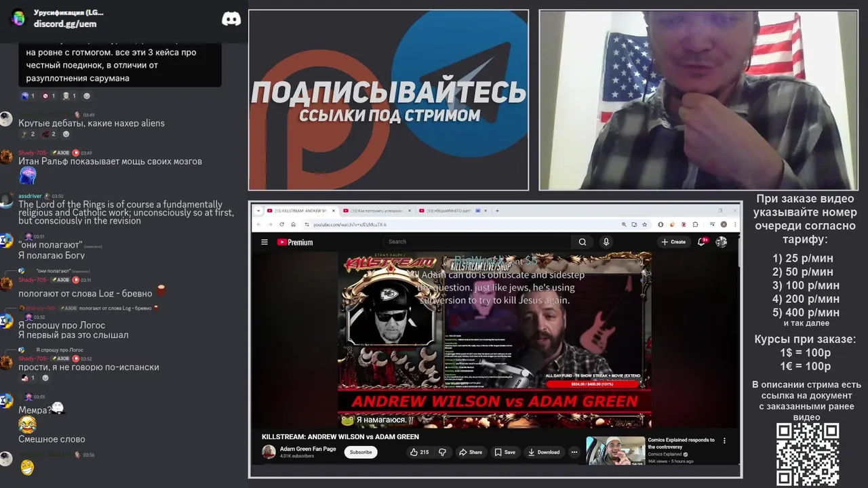Open Adam Green Fan Page channel name
868x488 pixels.
(x=308, y=449)
